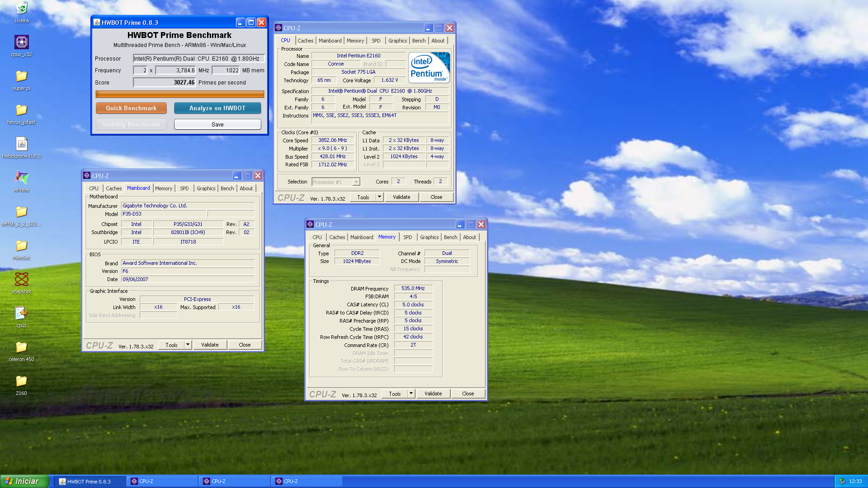Start the Quick Benchmark

pyautogui.click(x=131, y=108)
